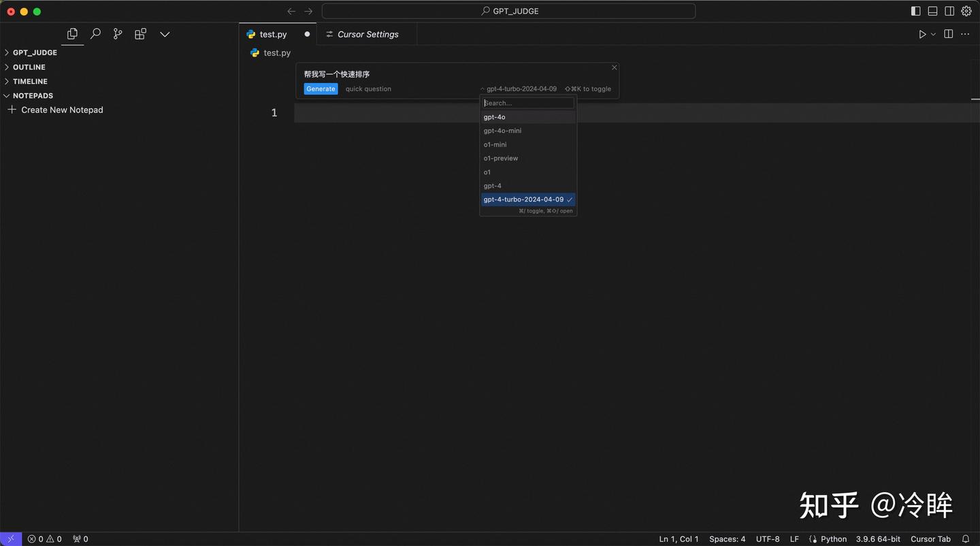Open the remote connection icon in status bar

[10, 539]
